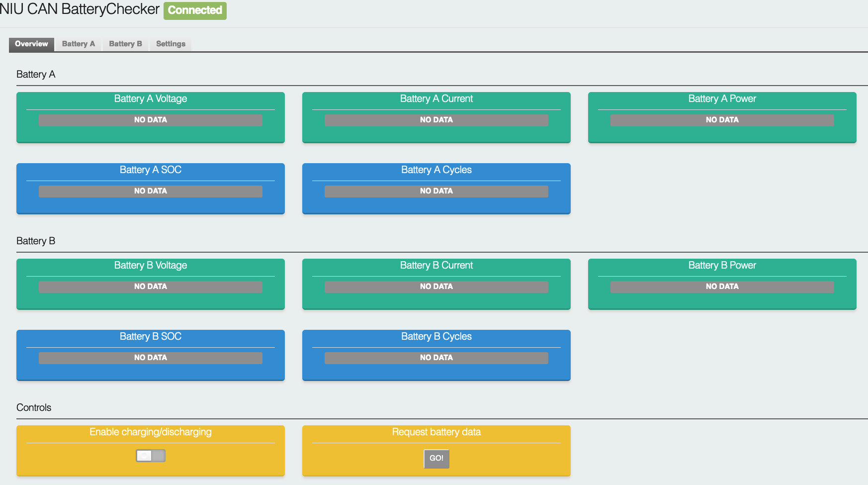
Task: Switch to the Overview tab
Action: 31,44
